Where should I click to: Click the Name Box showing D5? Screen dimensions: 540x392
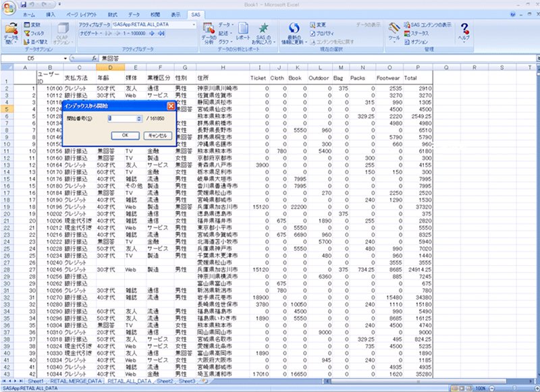tap(32, 59)
